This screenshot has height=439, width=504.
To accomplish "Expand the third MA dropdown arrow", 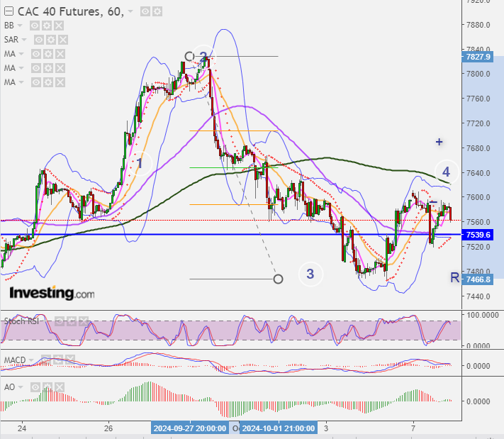I will [x=21, y=82].
